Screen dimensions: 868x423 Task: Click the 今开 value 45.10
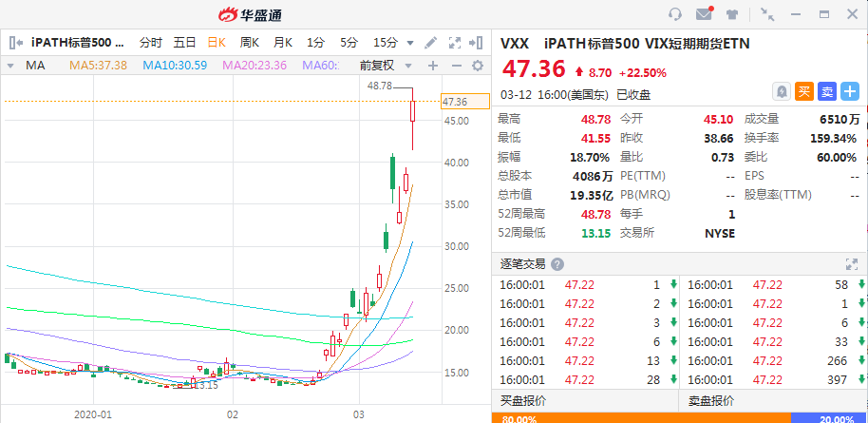tap(719, 119)
